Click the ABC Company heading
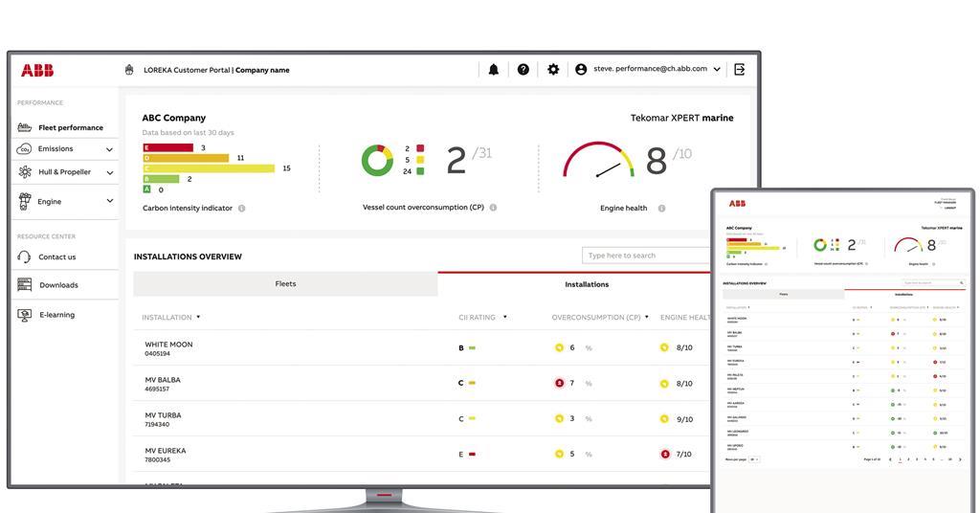Image resolution: width=980 pixels, height=513 pixels. 174,118
